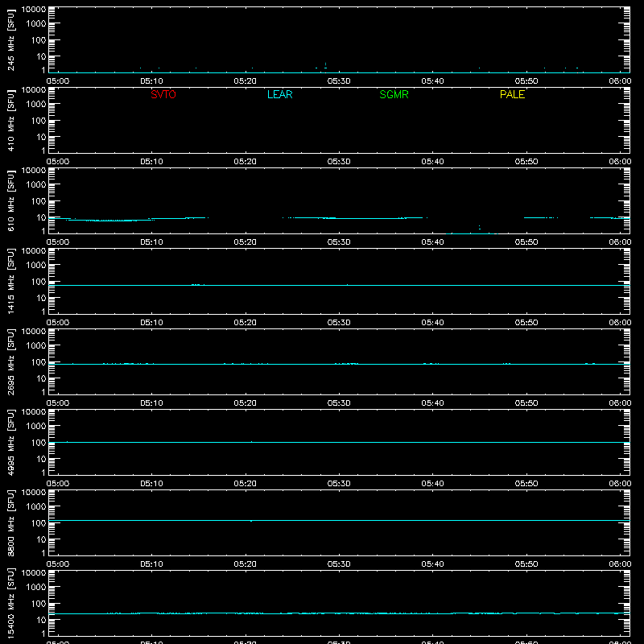Click the 05:20 label under the 4995 MHz plot
Image resolution: width=644 pixels, height=644 pixels.
coord(246,484)
